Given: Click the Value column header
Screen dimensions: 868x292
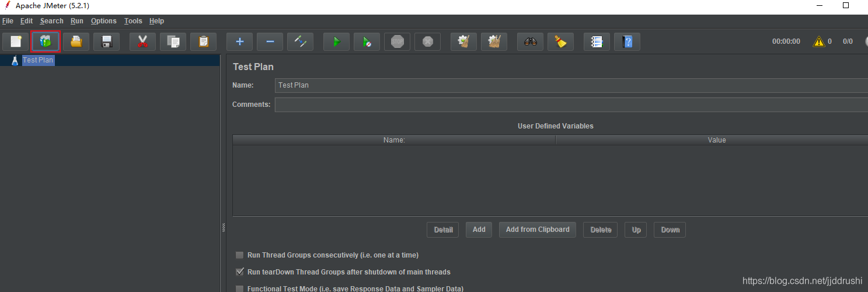Looking at the screenshot, I should [712, 140].
